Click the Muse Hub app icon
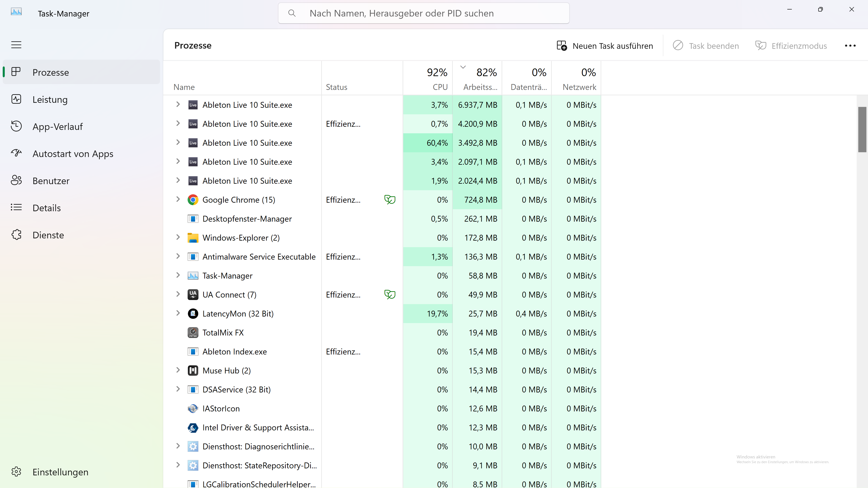Viewport: 868px width, 488px height. [x=193, y=371]
